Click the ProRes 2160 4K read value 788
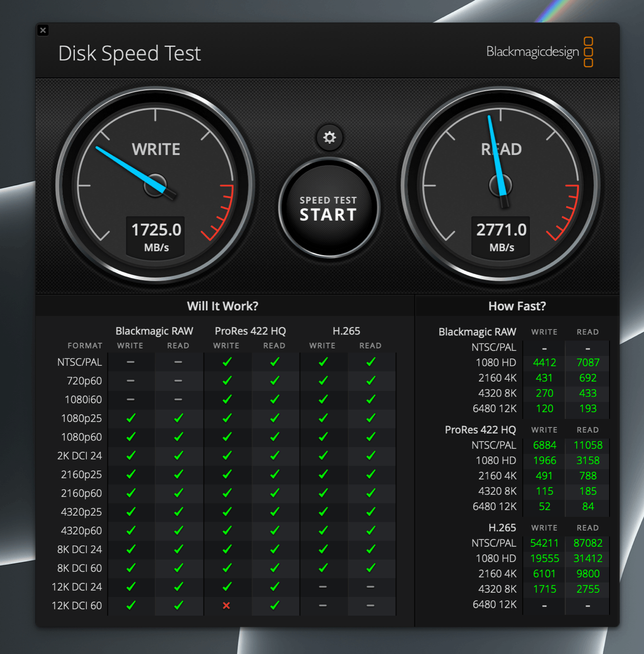 [x=588, y=476]
